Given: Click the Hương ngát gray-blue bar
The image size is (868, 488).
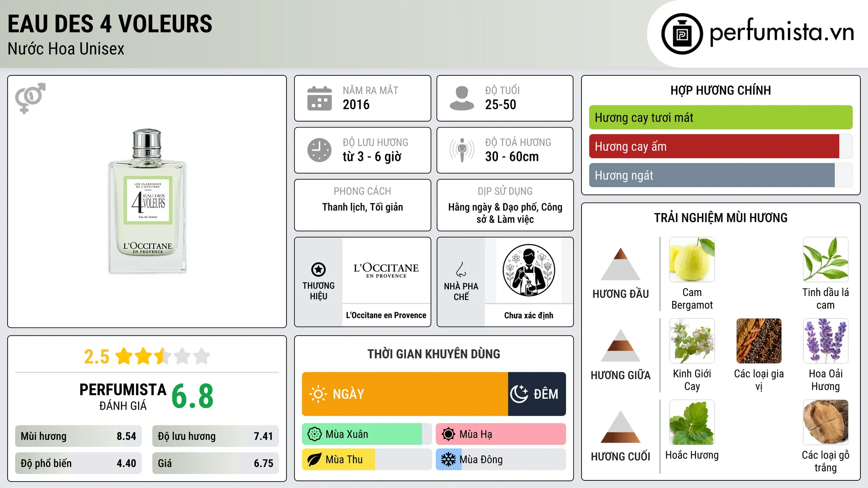Looking at the screenshot, I should pyautogui.click(x=712, y=175).
